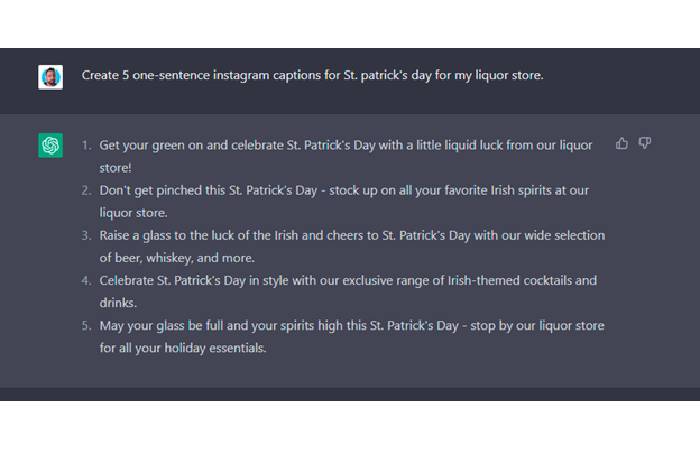Viewport: 700px width, 450px height.
Task: Click the thumbs down icon on the response
Action: 645,143
